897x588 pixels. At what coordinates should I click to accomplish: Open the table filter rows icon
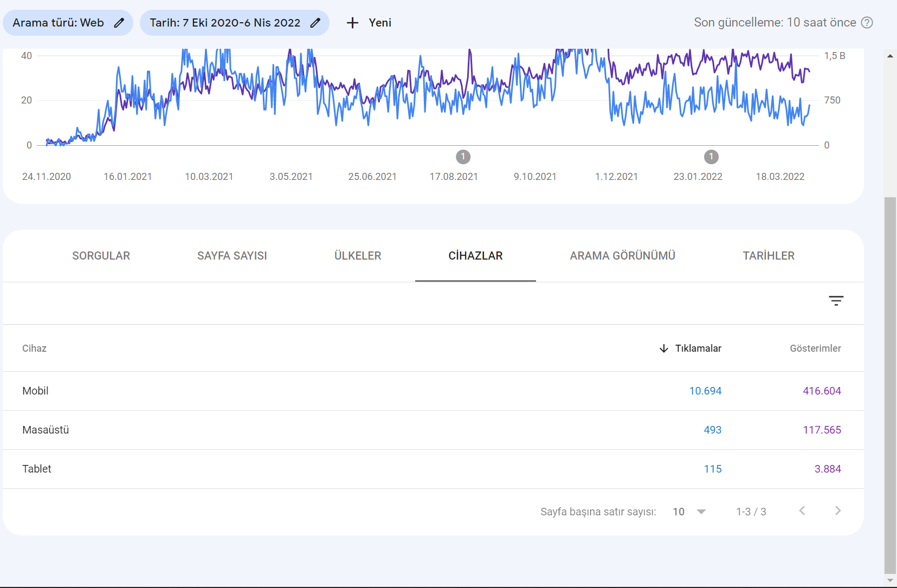point(836,301)
